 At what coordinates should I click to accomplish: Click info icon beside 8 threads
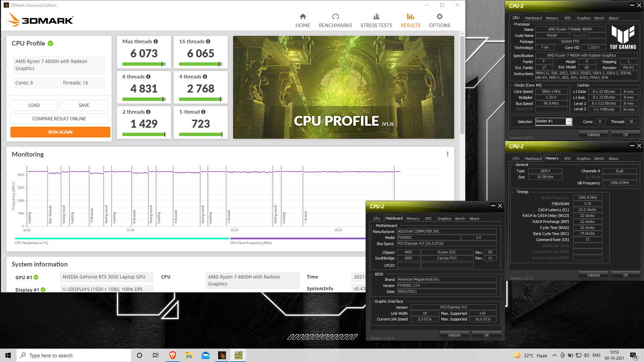tap(148, 77)
